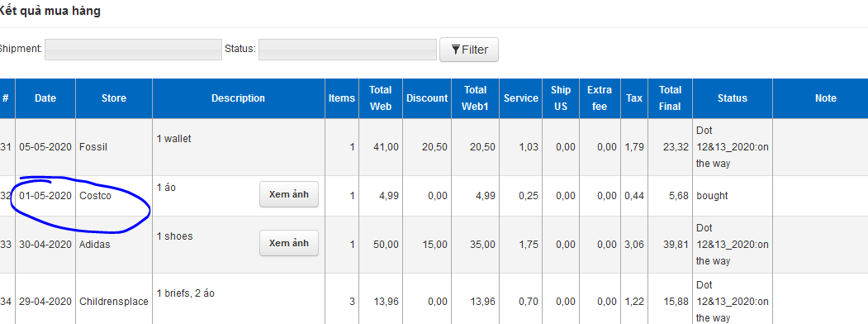This screenshot has width=868, height=324.
Task: Click the Date column header
Action: 45,98
